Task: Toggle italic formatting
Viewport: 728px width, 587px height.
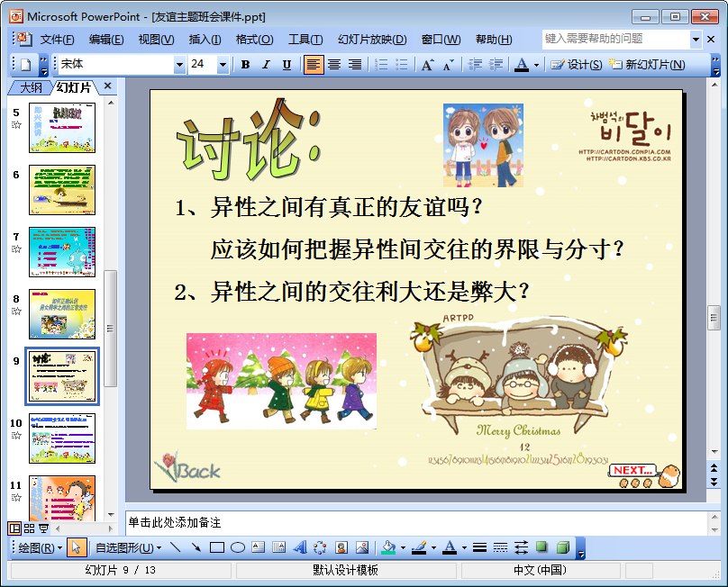Action: point(266,65)
